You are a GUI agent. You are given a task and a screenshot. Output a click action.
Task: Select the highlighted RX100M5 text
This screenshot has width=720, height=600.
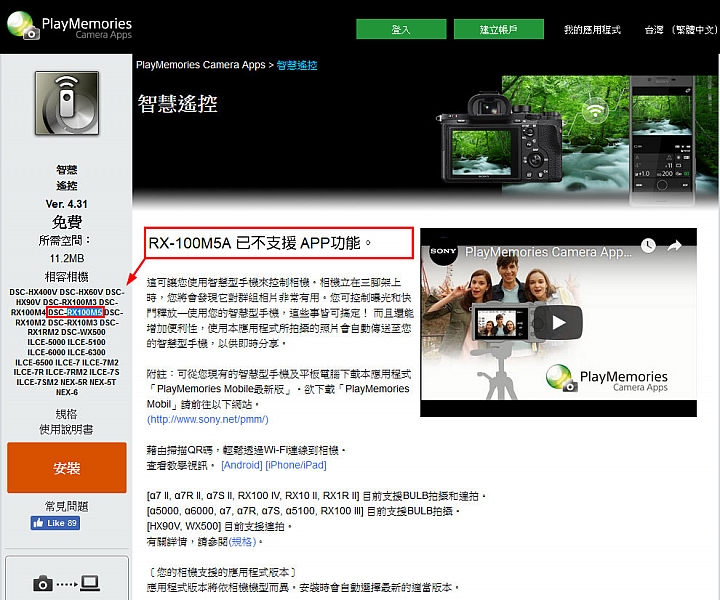click(x=84, y=313)
